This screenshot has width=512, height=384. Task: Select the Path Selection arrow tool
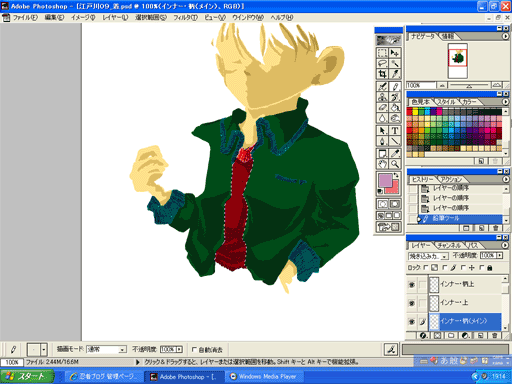point(382,130)
